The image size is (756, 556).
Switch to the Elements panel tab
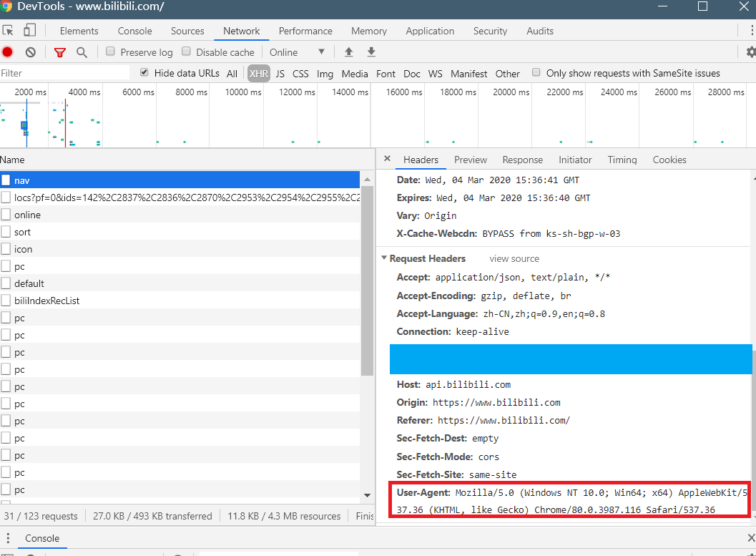click(79, 31)
